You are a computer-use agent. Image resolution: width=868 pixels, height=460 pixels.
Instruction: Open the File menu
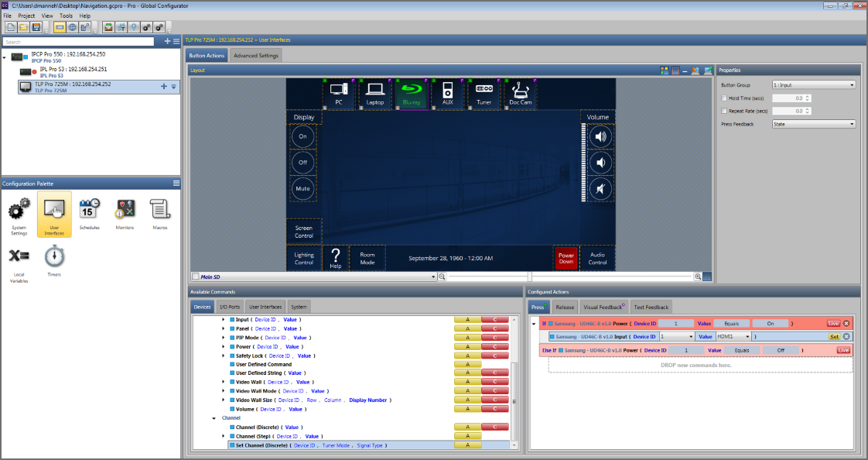[7, 15]
